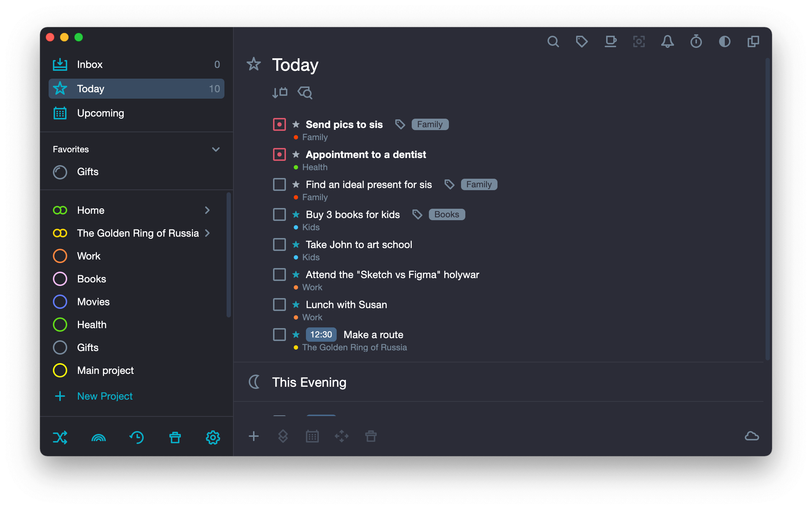Expand The Golden Ring of Russia chevron

[x=207, y=233]
